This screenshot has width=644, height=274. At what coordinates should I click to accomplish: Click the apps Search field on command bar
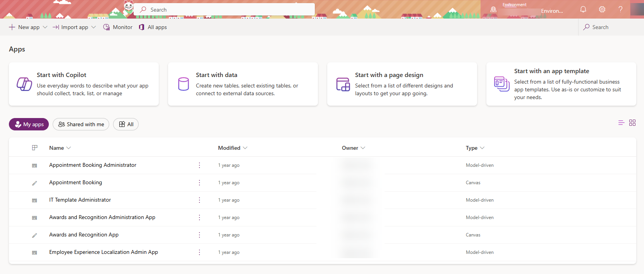611,27
